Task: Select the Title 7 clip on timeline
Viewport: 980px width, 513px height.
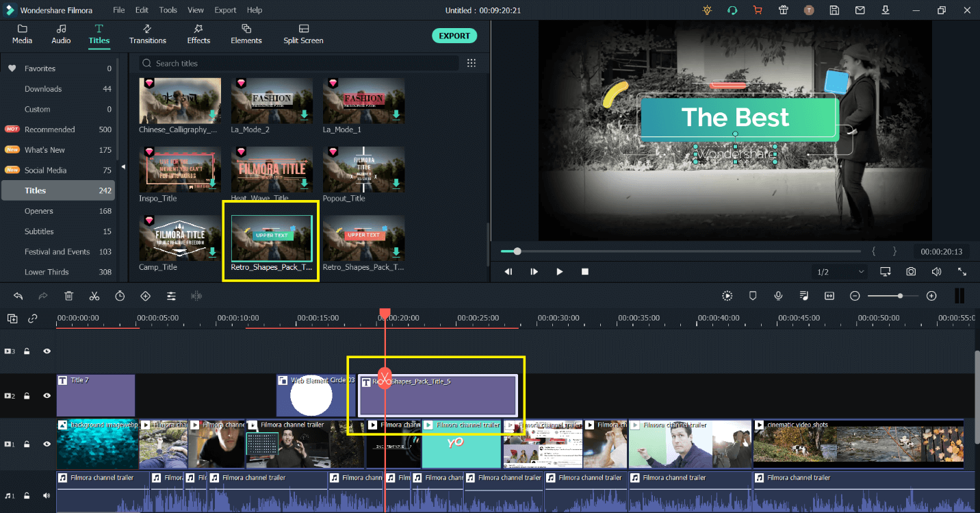Action: tap(96, 396)
